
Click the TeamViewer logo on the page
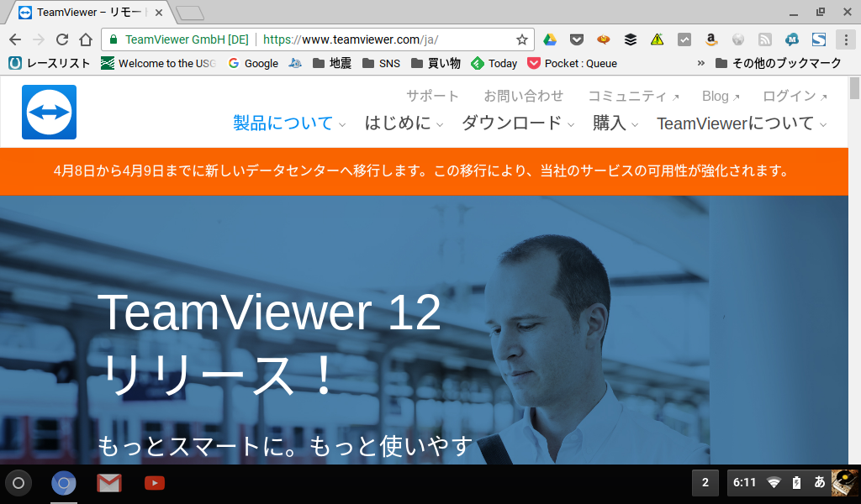49,112
